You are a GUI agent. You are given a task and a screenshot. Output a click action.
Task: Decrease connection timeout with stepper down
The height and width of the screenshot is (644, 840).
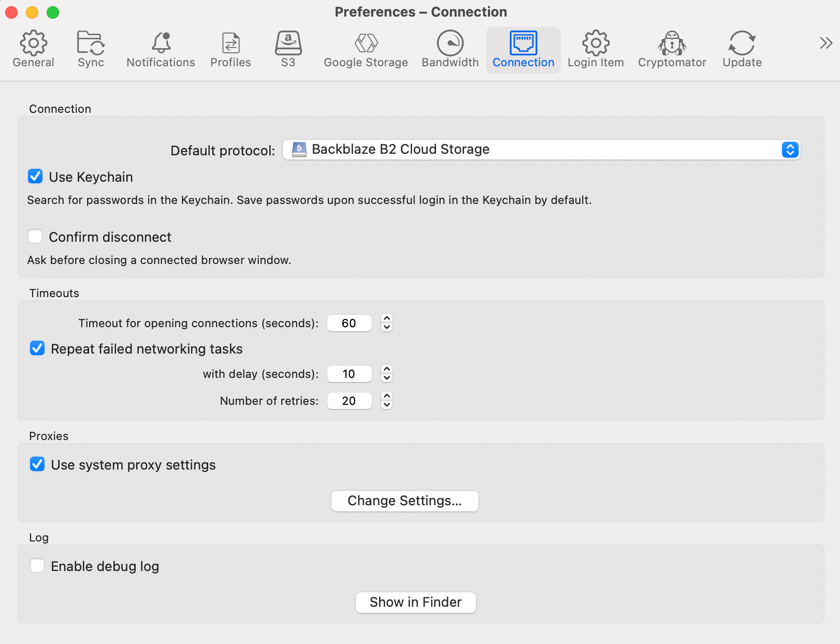[x=387, y=327]
